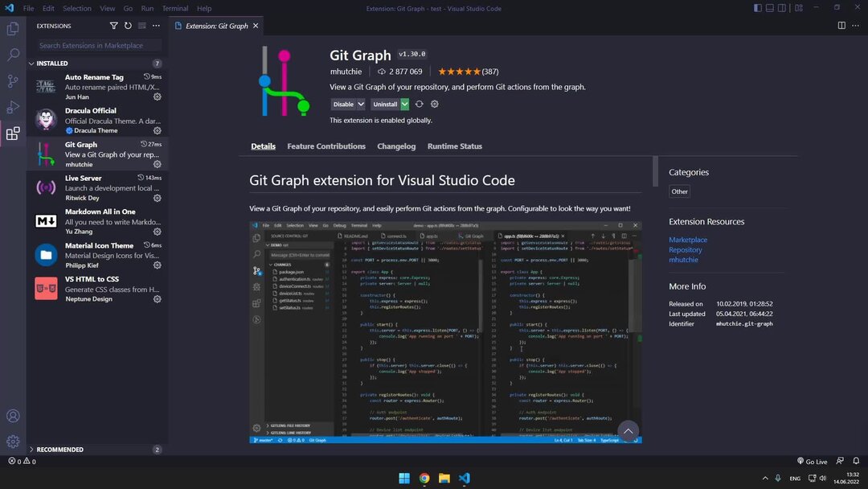Click the scroll-to-top arrow button

coord(628,431)
